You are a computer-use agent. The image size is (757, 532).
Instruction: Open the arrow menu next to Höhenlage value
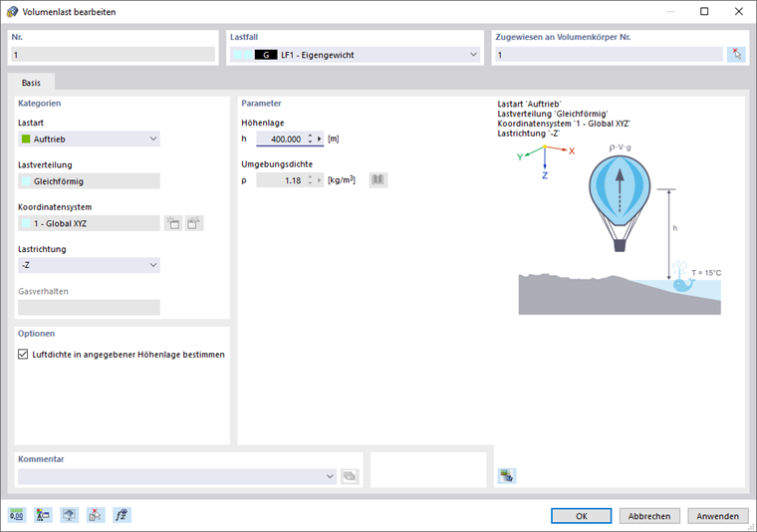(x=319, y=139)
